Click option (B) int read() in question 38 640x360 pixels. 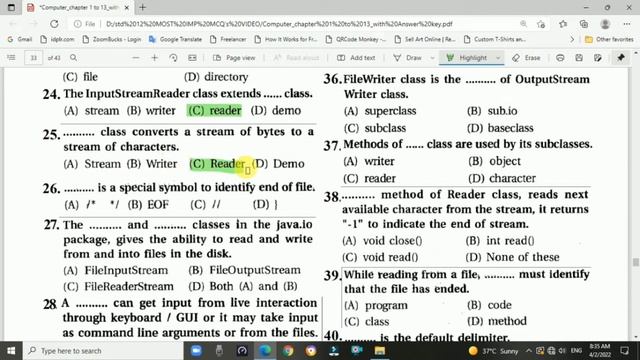click(x=500, y=241)
